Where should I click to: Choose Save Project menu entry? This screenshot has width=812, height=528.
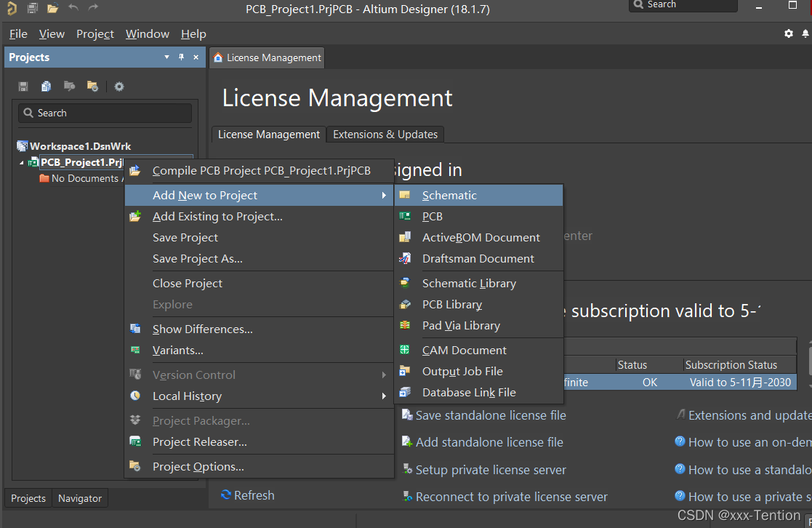click(259, 237)
